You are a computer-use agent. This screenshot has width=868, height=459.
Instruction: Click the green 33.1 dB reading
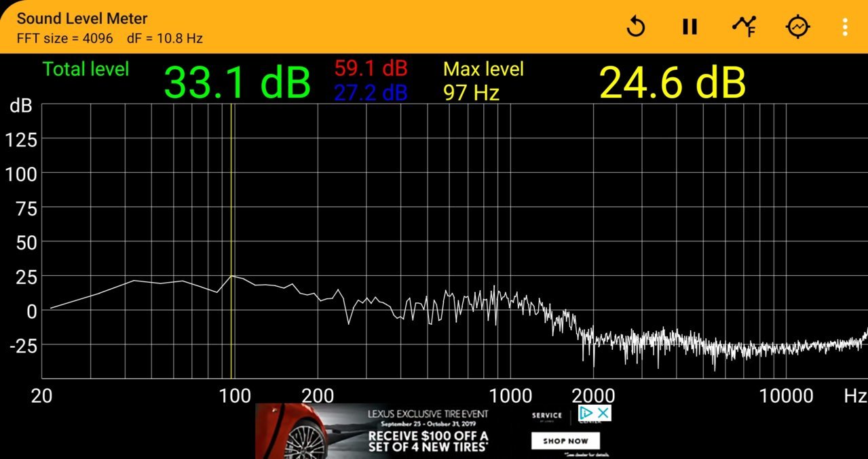[x=238, y=83]
